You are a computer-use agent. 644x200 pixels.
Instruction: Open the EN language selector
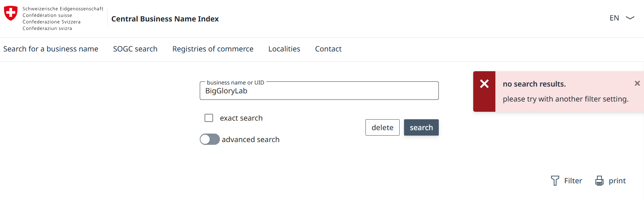coord(614,18)
